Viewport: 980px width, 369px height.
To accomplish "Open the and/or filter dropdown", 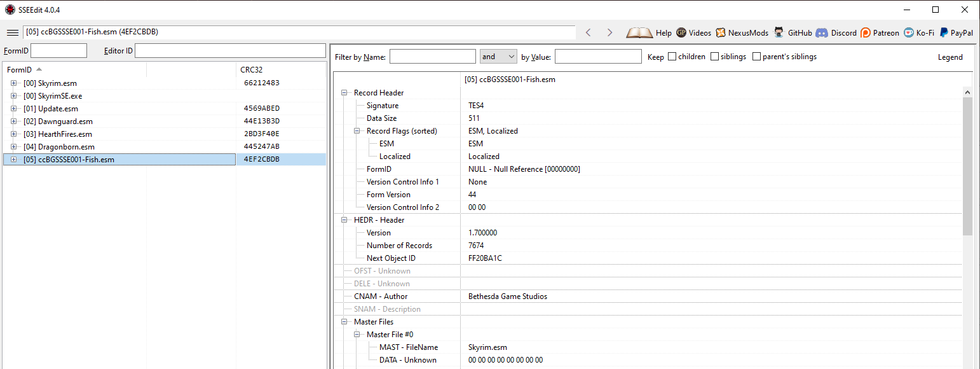I will (x=499, y=57).
